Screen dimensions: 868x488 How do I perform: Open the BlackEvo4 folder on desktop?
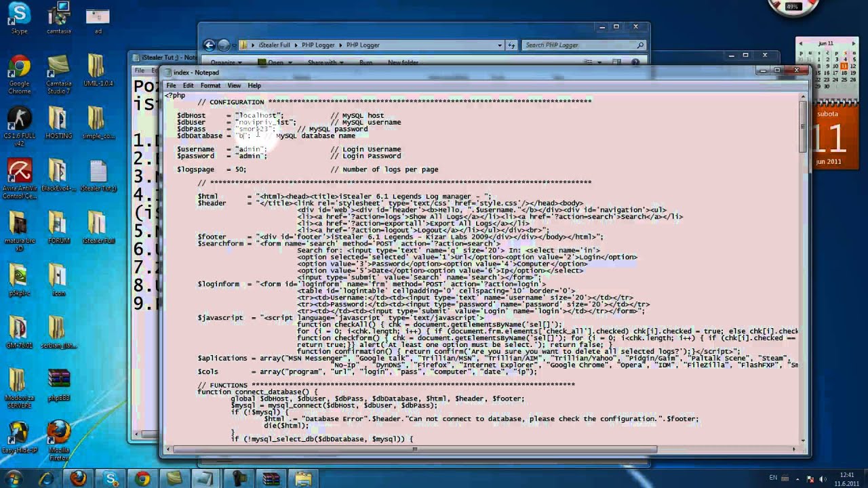click(x=58, y=176)
